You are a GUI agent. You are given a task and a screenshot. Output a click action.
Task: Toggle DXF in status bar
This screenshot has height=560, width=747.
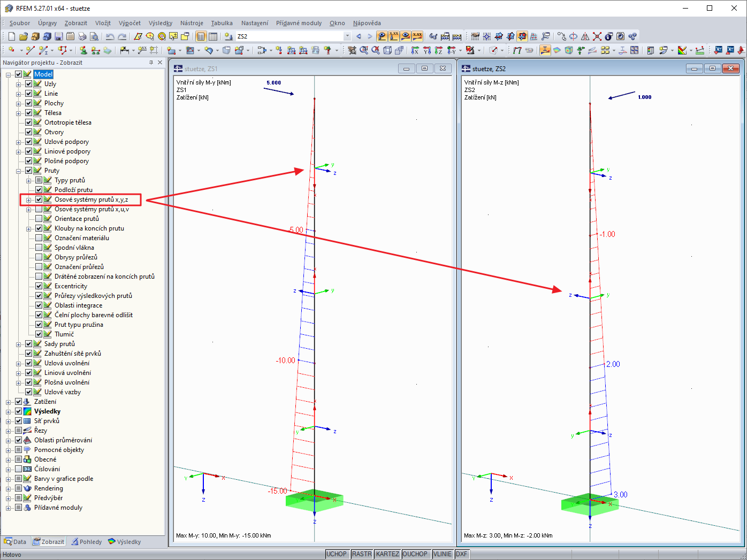462,554
